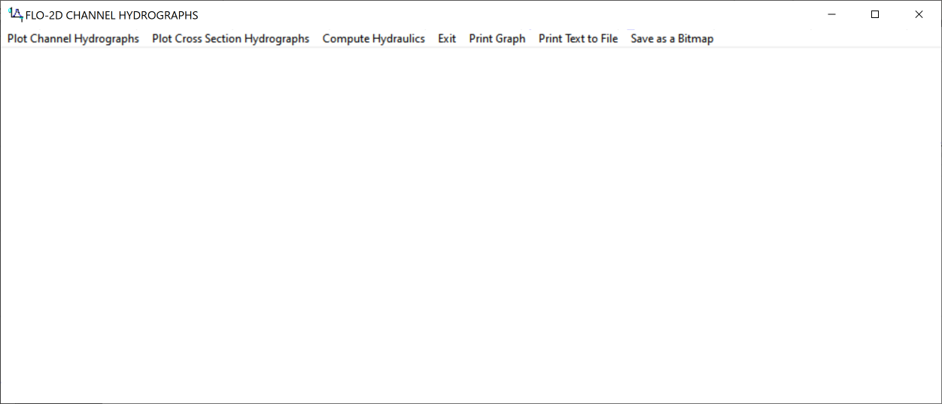This screenshot has width=942, height=404.
Task: Quit the program using the Exit item
Action: (x=446, y=39)
